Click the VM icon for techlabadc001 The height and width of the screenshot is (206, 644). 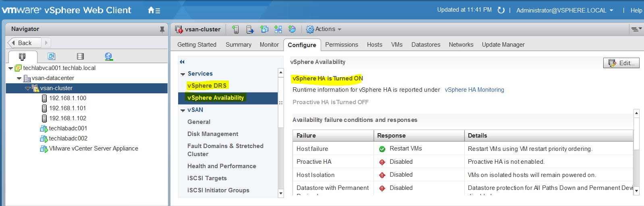point(44,128)
